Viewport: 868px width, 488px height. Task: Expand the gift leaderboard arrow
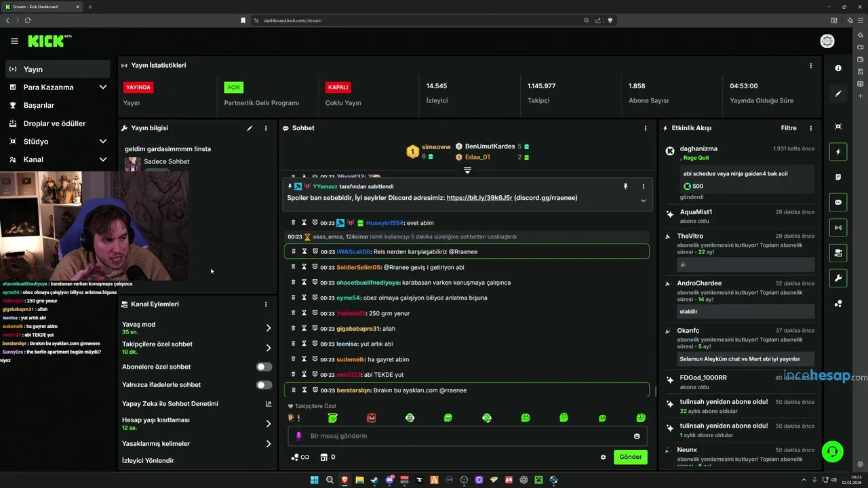tap(467, 170)
